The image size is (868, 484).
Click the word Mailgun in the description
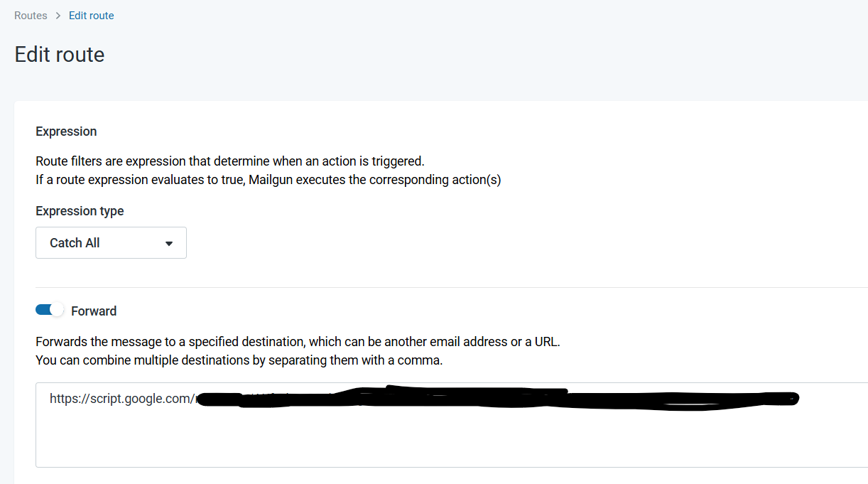271,180
